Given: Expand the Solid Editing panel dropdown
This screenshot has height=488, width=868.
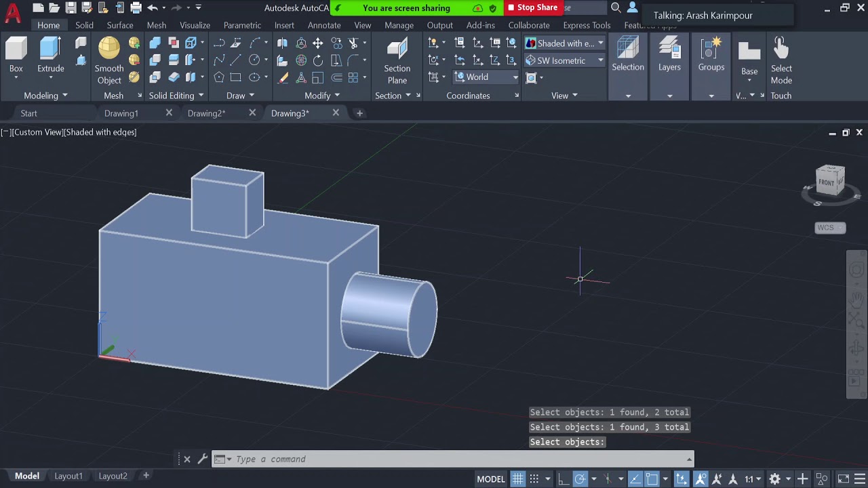Looking at the screenshot, I should pos(176,96).
